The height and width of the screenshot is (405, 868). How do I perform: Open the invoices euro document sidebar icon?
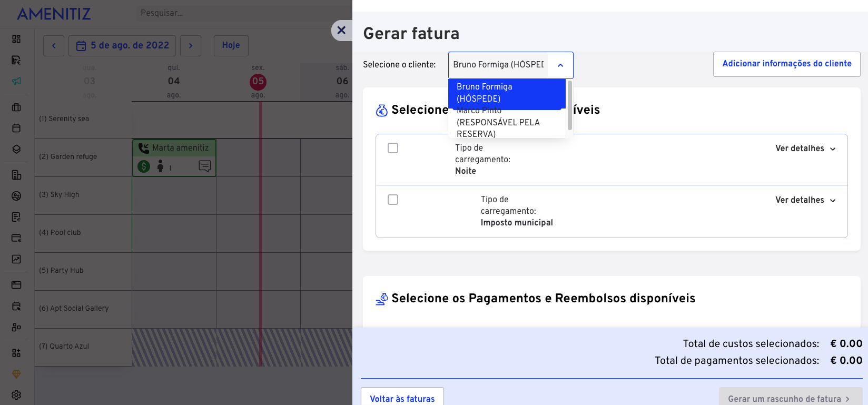pyautogui.click(x=16, y=60)
